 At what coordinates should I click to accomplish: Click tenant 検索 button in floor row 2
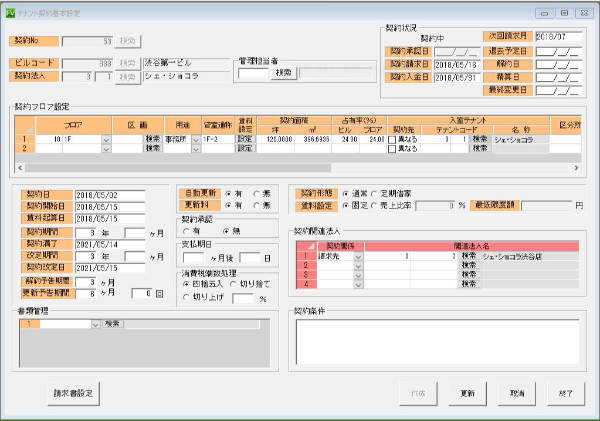(x=480, y=148)
